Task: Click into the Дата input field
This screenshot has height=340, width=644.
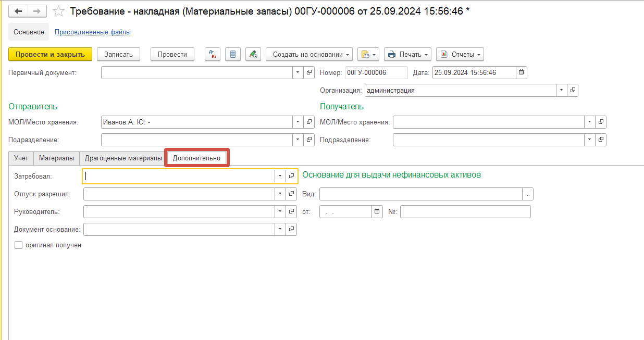Action: tap(474, 73)
